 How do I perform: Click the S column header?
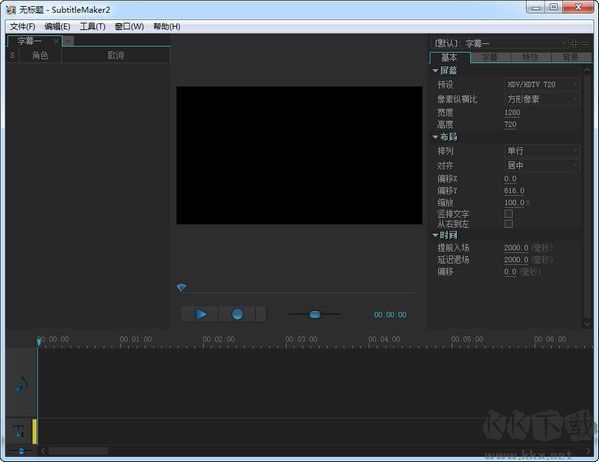(12, 55)
